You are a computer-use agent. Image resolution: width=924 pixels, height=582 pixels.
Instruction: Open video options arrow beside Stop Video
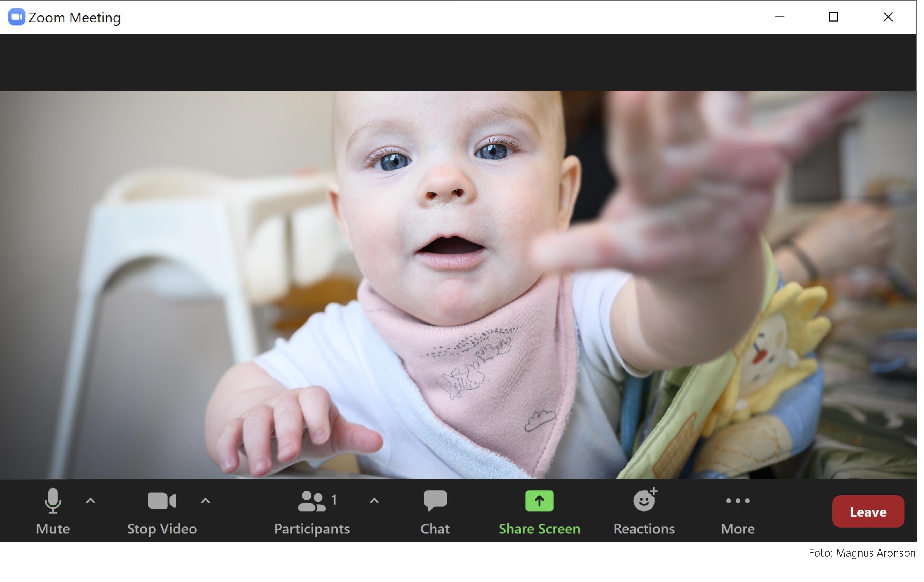(206, 502)
